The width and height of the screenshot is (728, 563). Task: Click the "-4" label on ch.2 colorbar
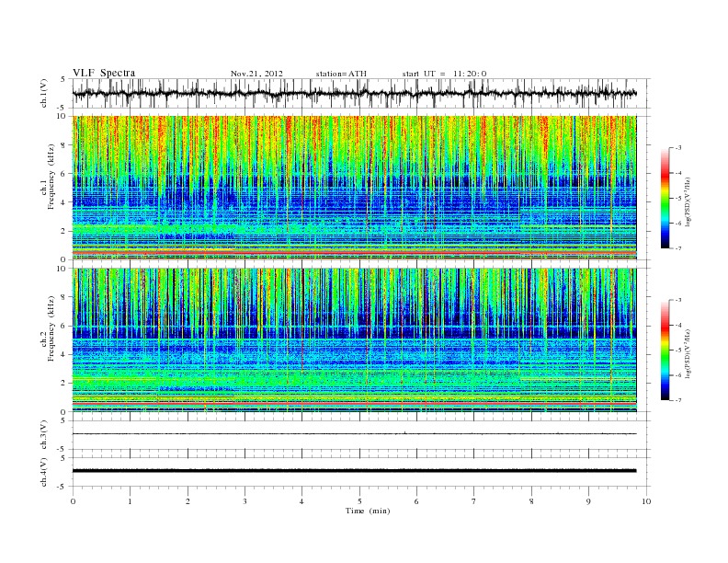[x=678, y=325]
